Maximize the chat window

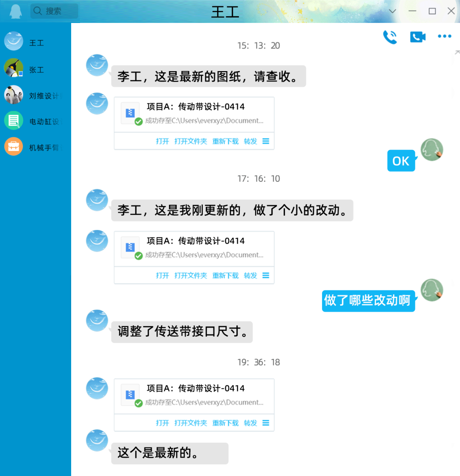pyautogui.click(x=432, y=11)
